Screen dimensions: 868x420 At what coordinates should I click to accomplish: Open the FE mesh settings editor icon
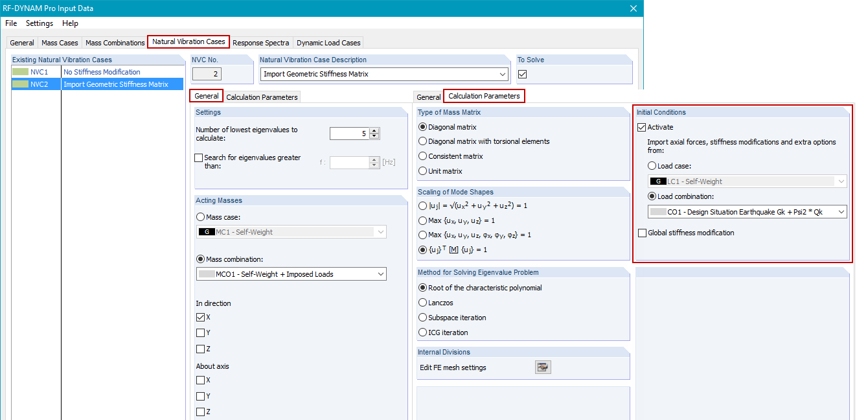pyautogui.click(x=543, y=367)
